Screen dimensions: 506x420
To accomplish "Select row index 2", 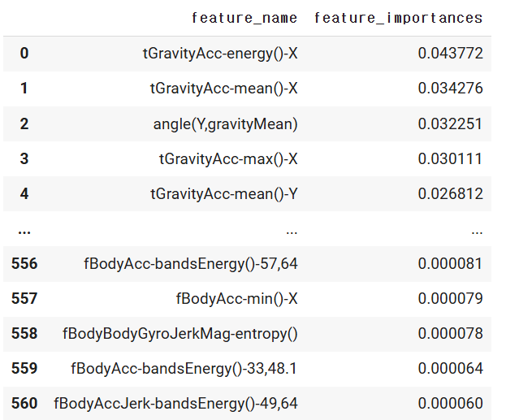I will [x=24, y=123].
